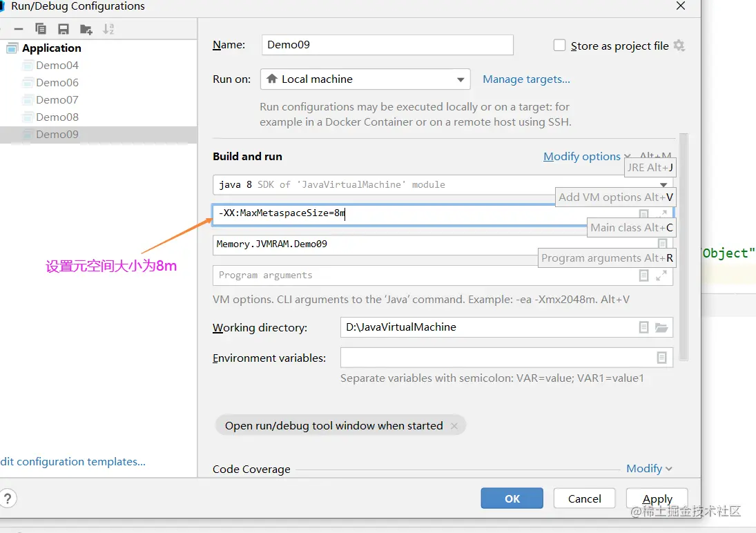Remove the Open run/debug tool window tag
This screenshot has height=533, width=756.
coord(454,426)
